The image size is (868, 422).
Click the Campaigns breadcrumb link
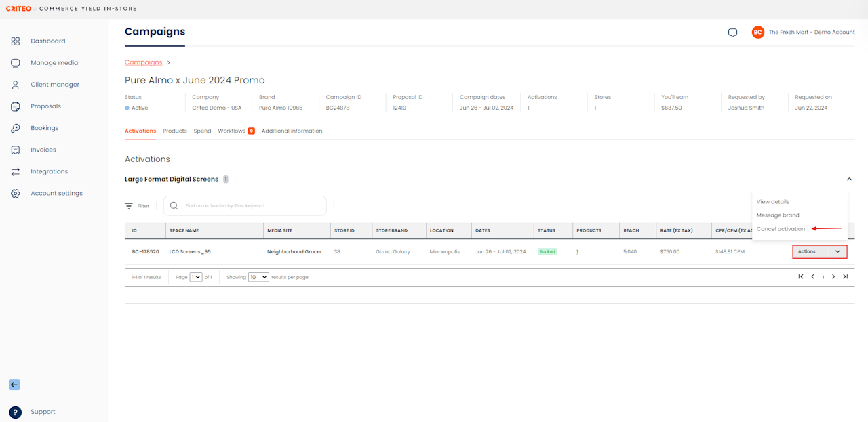[143, 62]
